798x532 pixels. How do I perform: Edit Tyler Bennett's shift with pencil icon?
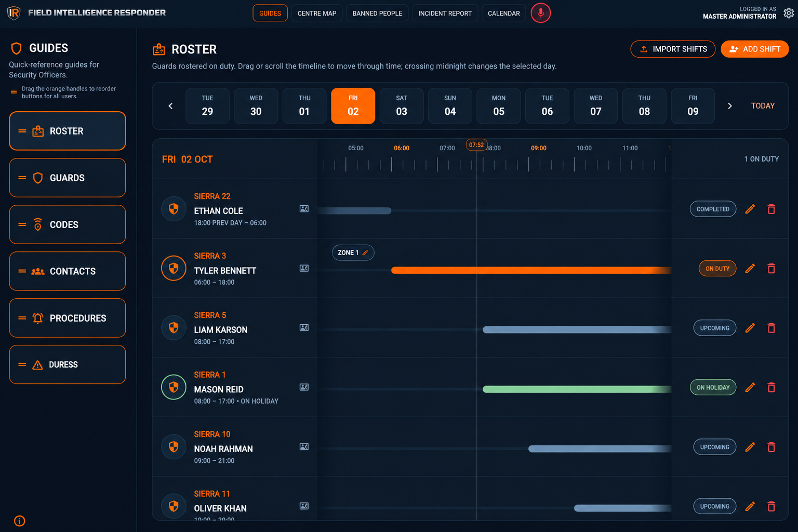pos(750,269)
